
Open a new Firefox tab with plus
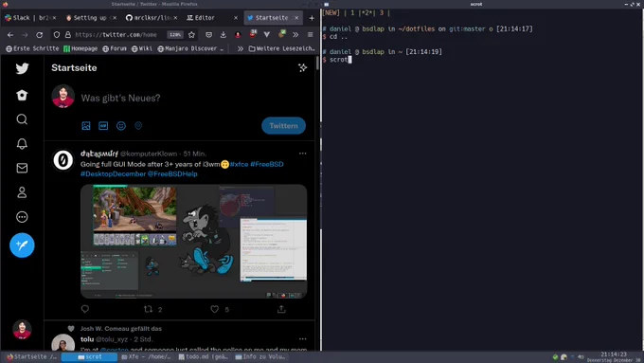pyautogui.click(x=312, y=18)
